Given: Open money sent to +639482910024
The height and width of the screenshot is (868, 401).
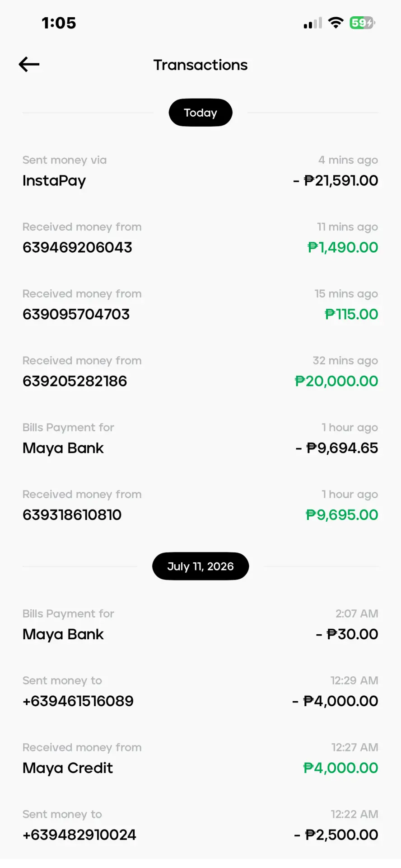Looking at the screenshot, I should [x=200, y=826].
